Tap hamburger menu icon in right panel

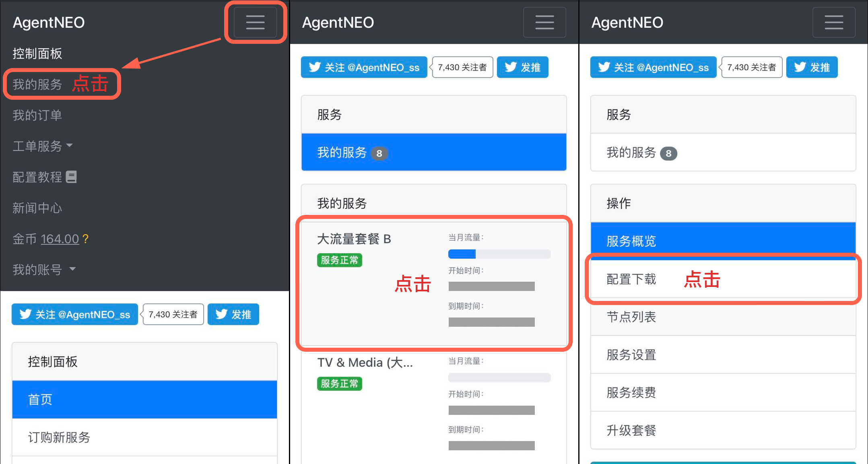(x=833, y=23)
